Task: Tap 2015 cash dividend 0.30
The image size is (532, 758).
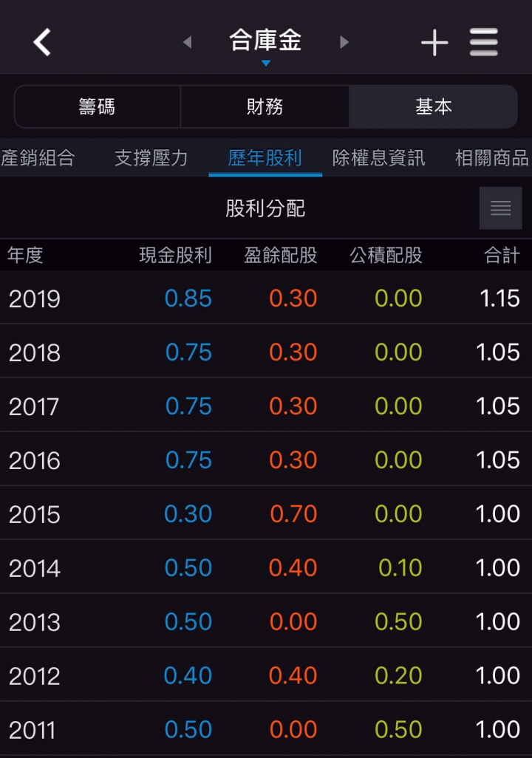Action: (x=188, y=514)
